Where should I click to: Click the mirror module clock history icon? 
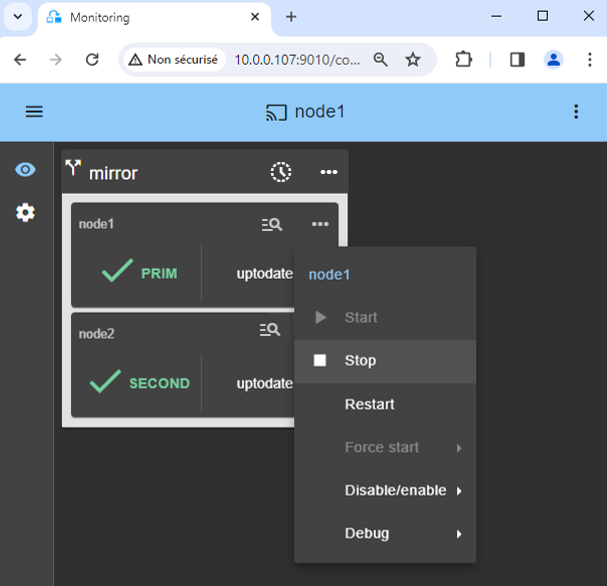[281, 172]
